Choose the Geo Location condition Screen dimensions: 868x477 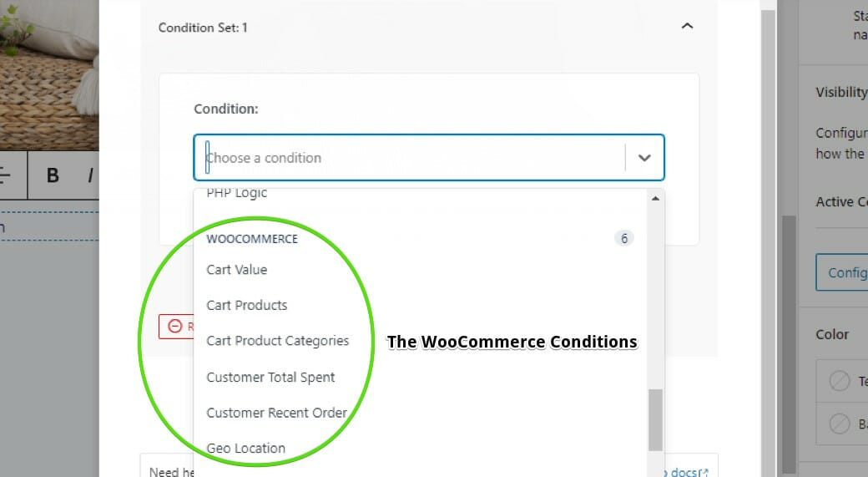point(245,449)
